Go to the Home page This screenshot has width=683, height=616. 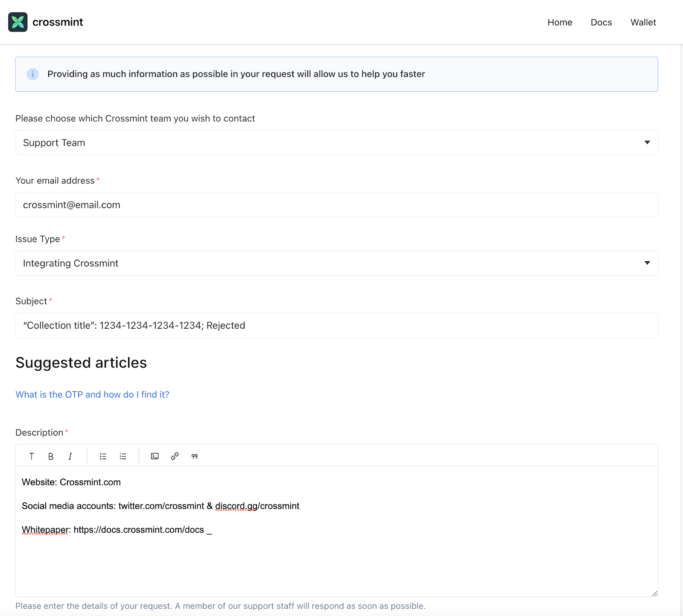point(560,22)
